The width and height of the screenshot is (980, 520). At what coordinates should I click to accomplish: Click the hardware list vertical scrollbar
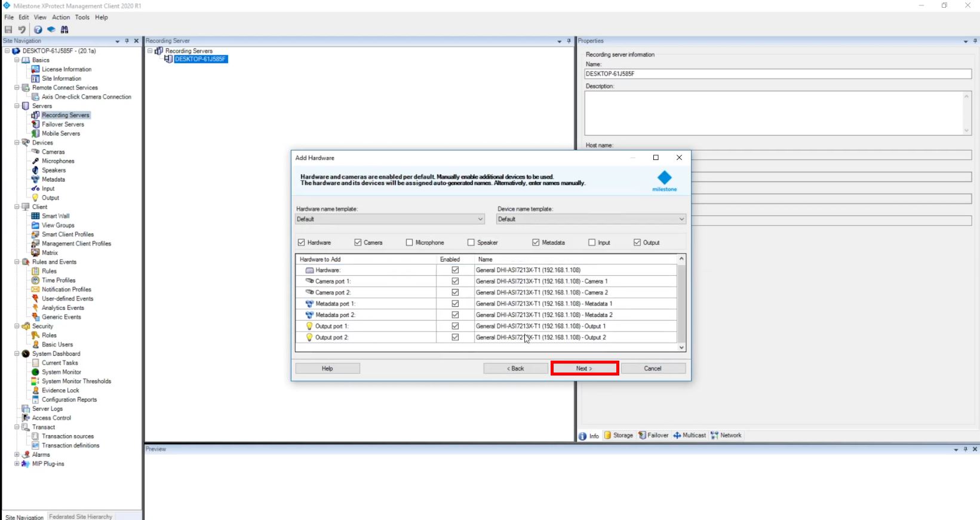681,302
